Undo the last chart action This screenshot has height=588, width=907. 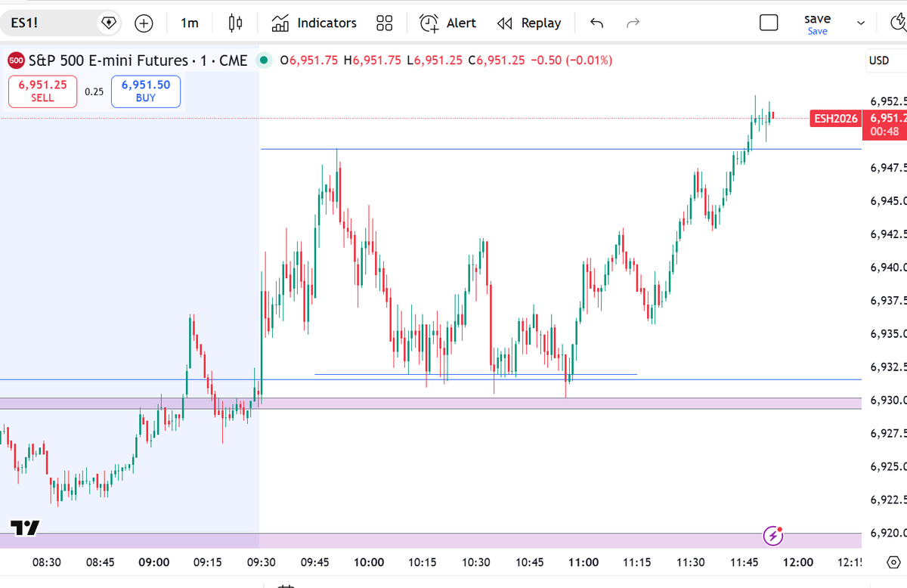[x=596, y=23]
